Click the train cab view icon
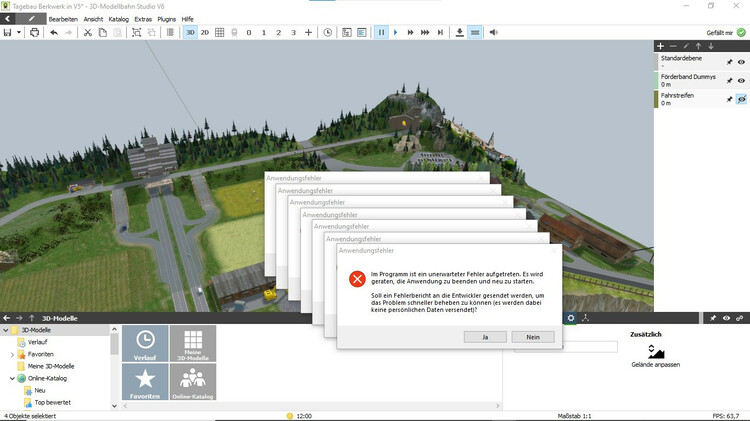This screenshot has width=750, height=421. pos(234,33)
